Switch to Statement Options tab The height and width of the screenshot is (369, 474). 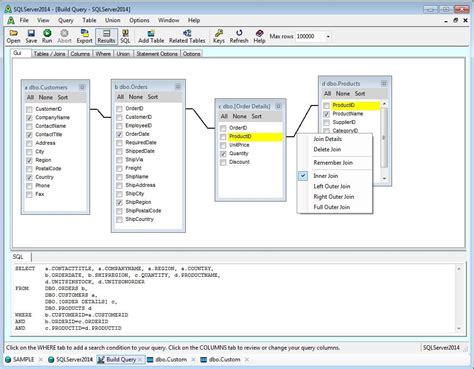coord(157,54)
